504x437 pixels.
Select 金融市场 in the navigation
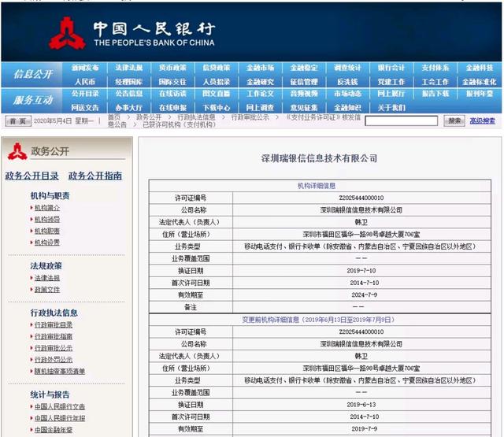coord(261,68)
